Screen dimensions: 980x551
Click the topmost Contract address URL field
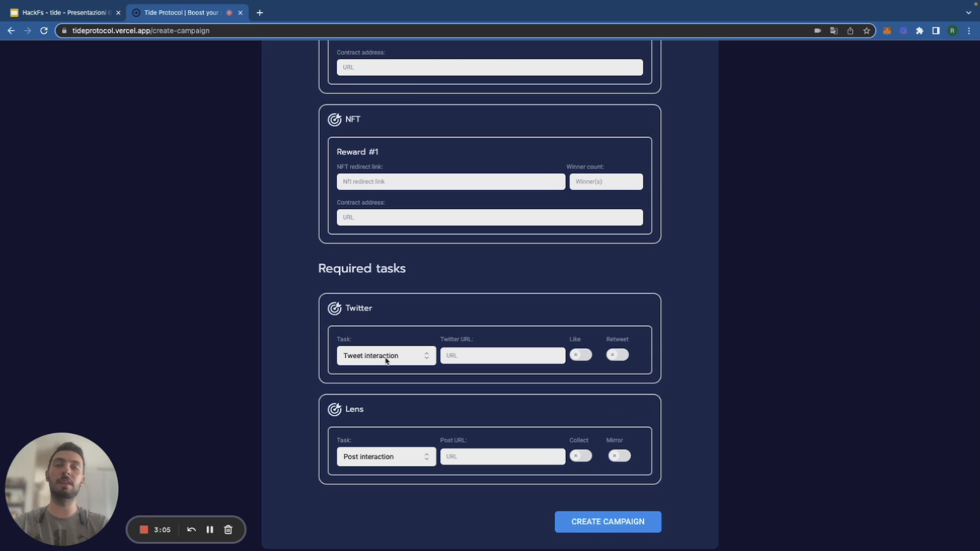pyautogui.click(x=490, y=67)
